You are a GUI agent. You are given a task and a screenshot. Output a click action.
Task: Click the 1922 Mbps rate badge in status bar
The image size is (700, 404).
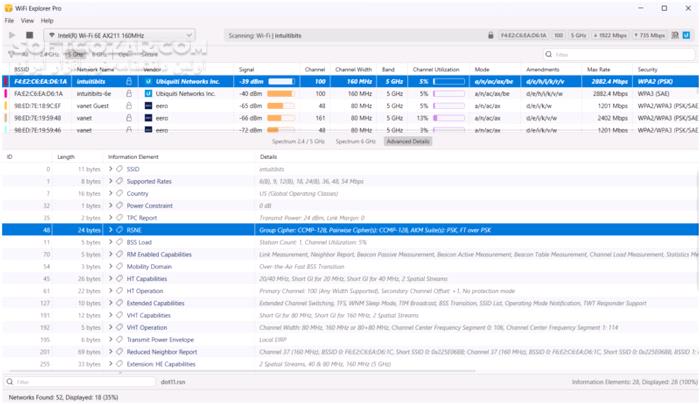point(610,35)
